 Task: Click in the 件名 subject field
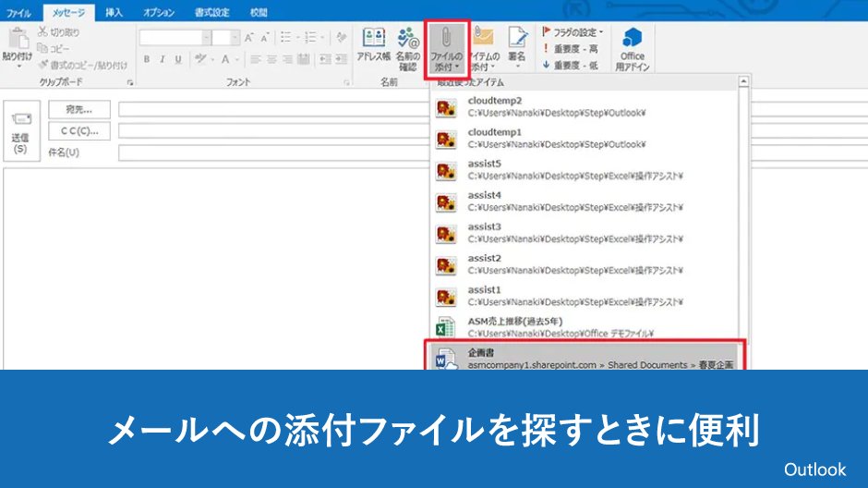coord(274,152)
